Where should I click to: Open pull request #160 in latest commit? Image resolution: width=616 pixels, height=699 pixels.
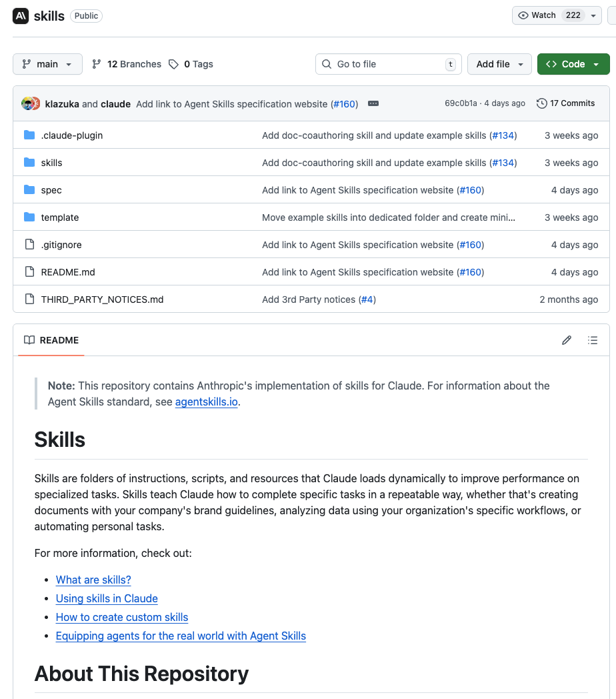click(x=345, y=104)
